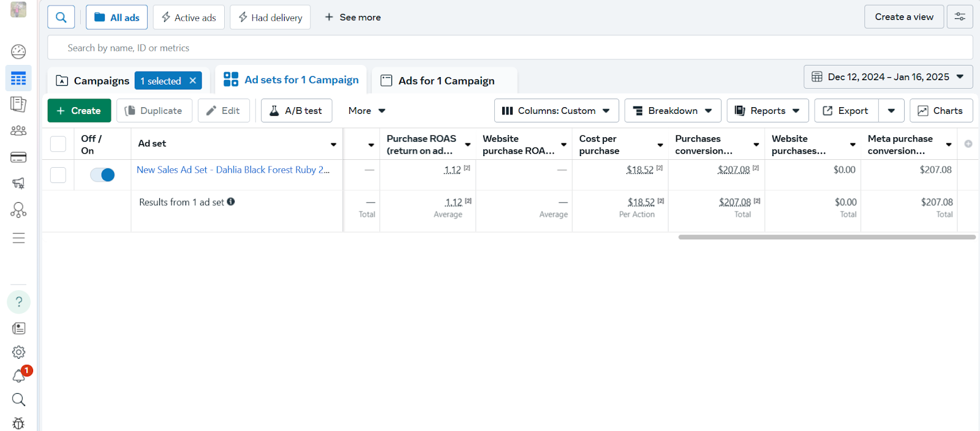Switch to Ad sets for 1 Campaign tab
Screen dimensions: 980x431
click(292, 80)
